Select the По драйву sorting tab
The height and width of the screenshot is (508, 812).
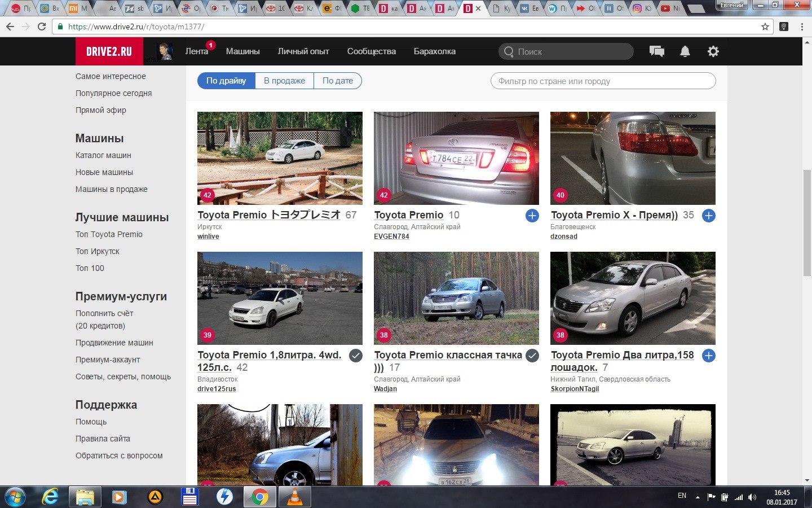226,81
